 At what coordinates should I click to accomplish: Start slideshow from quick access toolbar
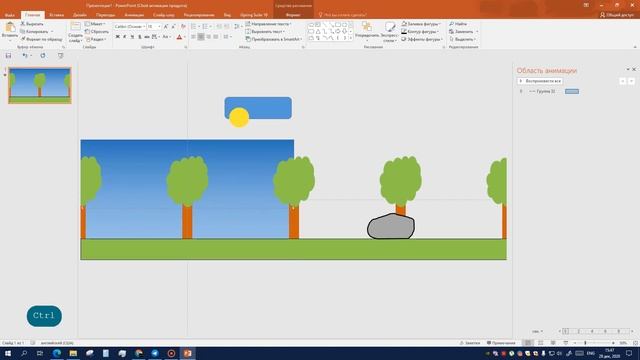pyautogui.click(x=60, y=56)
